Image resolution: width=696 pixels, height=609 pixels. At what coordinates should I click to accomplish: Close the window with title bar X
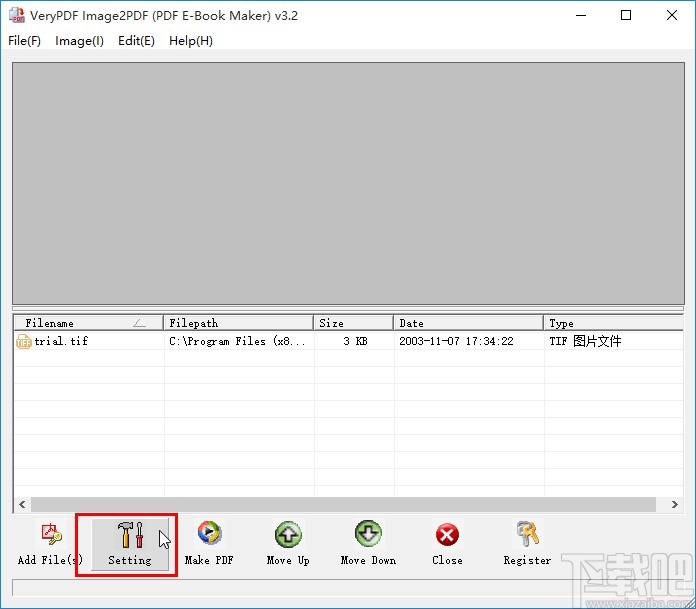[672, 15]
